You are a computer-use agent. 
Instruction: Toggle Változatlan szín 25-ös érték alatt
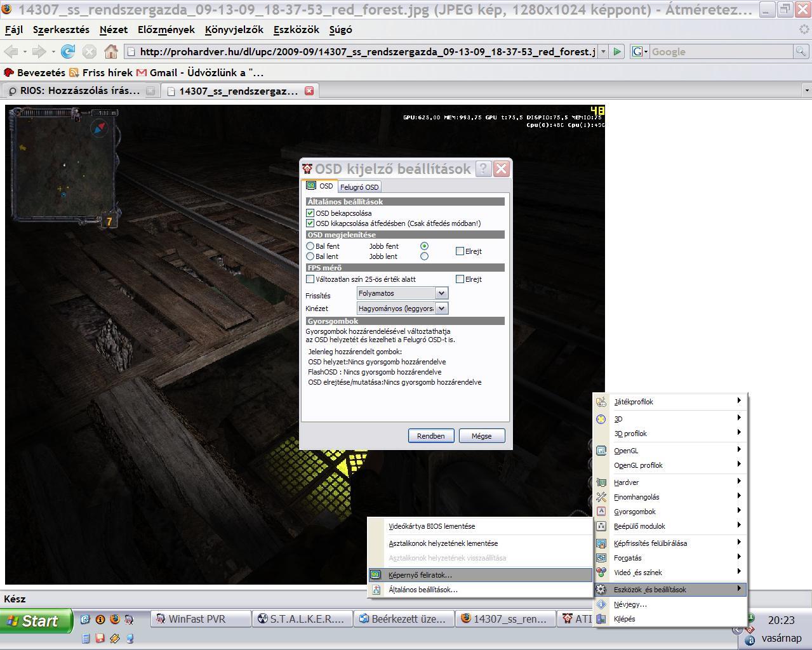pyautogui.click(x=310, y=279)
